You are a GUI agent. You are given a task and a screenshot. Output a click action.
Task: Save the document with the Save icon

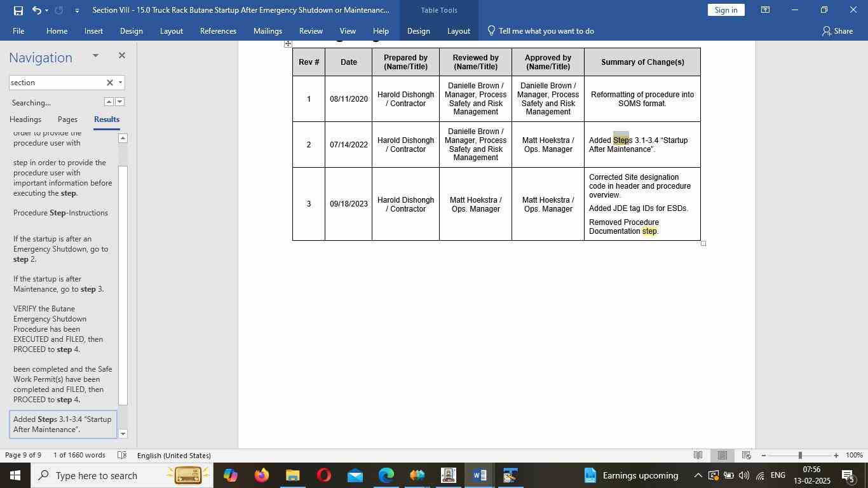point(18,10)
